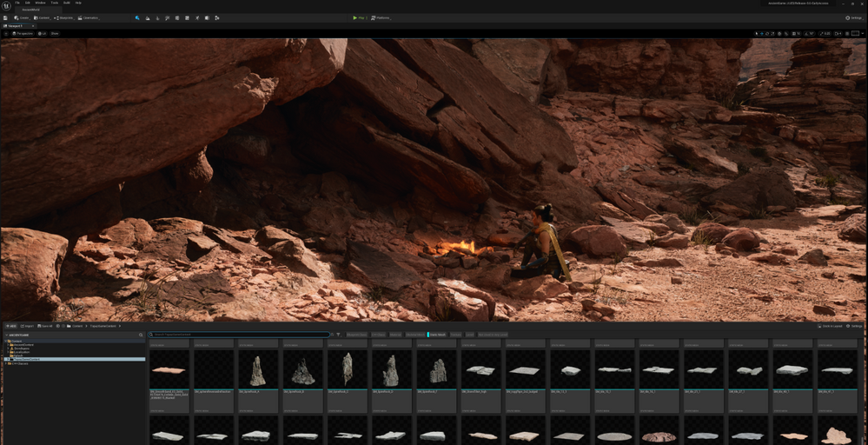Open the Blueprints dropdown
Viewport: 868px width, 445px height.
(63, 17)
